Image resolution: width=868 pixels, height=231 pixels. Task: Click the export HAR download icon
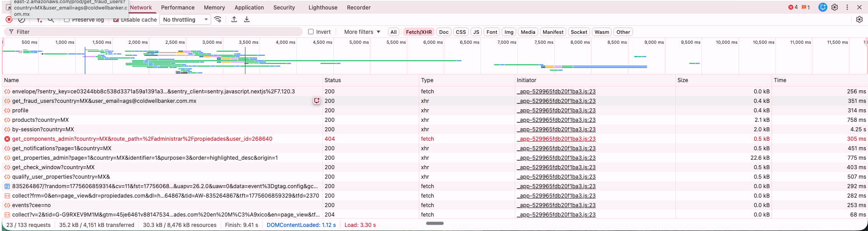pyautogui.click(x=247, y=19)
